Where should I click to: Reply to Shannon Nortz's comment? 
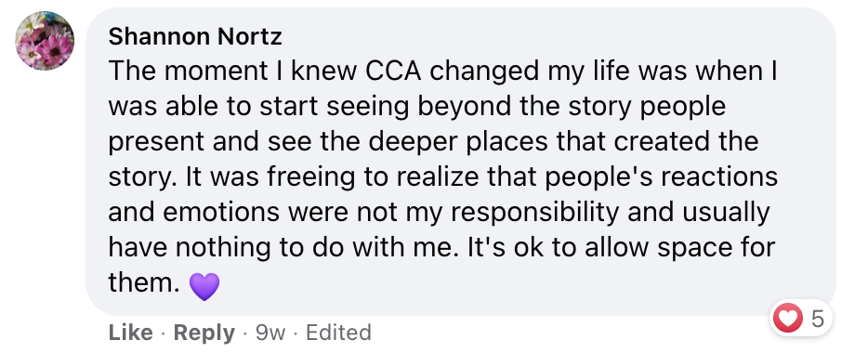pyautogui.click(x=204, y=333)
